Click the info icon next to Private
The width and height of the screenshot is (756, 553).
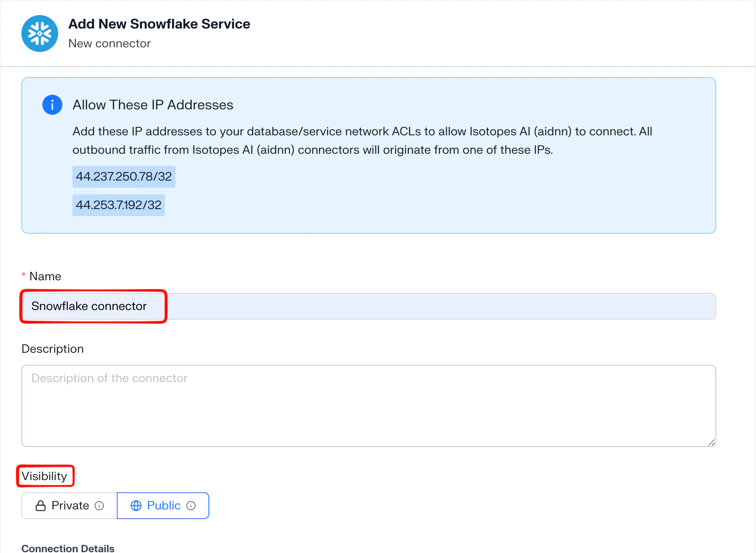tap(99, 506)
